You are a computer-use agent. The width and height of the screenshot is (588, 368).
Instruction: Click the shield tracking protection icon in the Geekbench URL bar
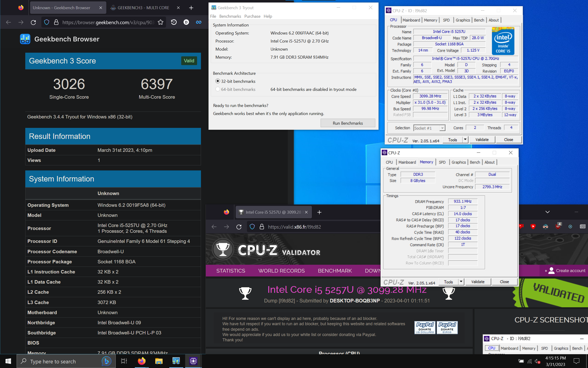tap(47, 22)
